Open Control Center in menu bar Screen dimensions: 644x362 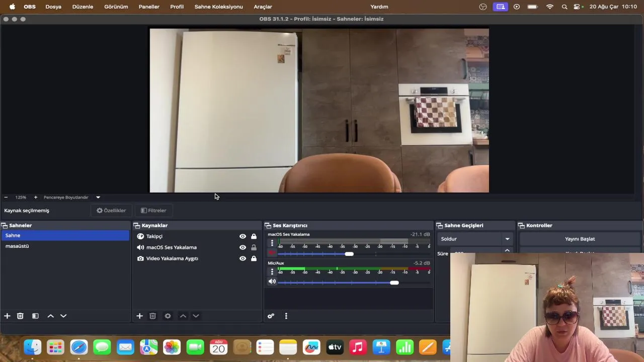[577, 7]
